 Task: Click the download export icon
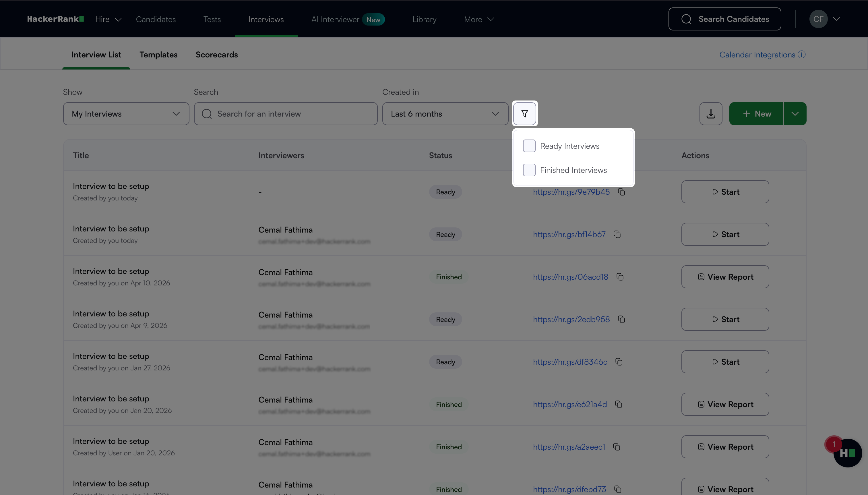[x=711, y=113]
